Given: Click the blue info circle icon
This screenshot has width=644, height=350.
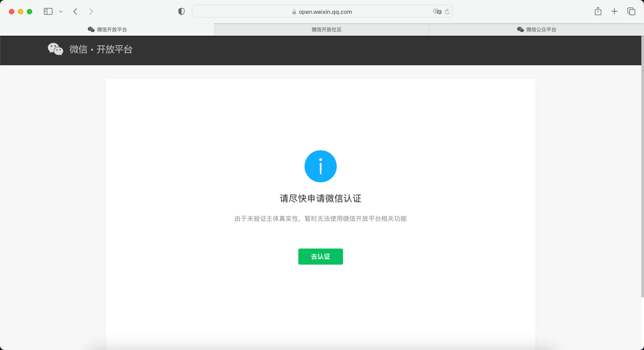Looking at the screenshot, I should pyautogui.click(x=321, y=166).
